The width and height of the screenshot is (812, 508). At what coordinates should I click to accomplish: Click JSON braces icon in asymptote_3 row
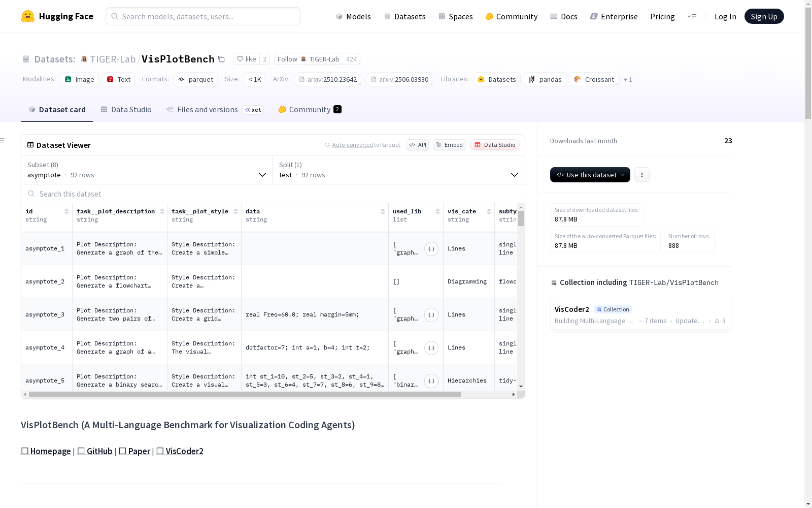coord(431,315)
